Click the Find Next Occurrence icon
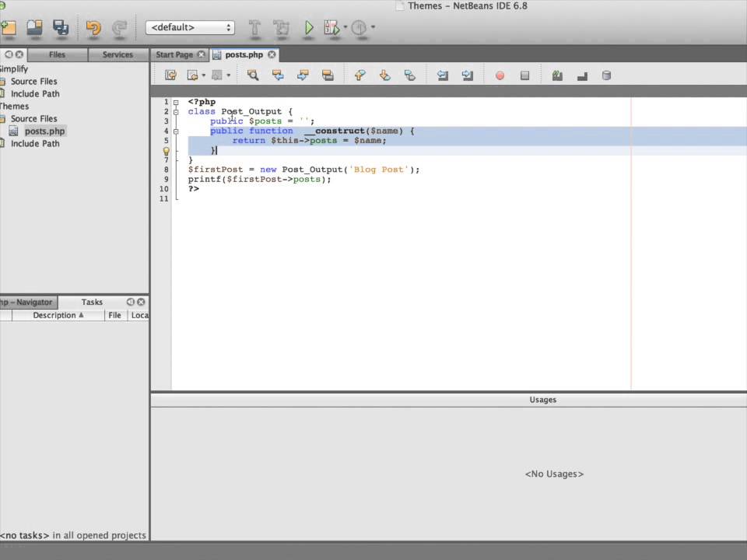 tap(303, 75)
